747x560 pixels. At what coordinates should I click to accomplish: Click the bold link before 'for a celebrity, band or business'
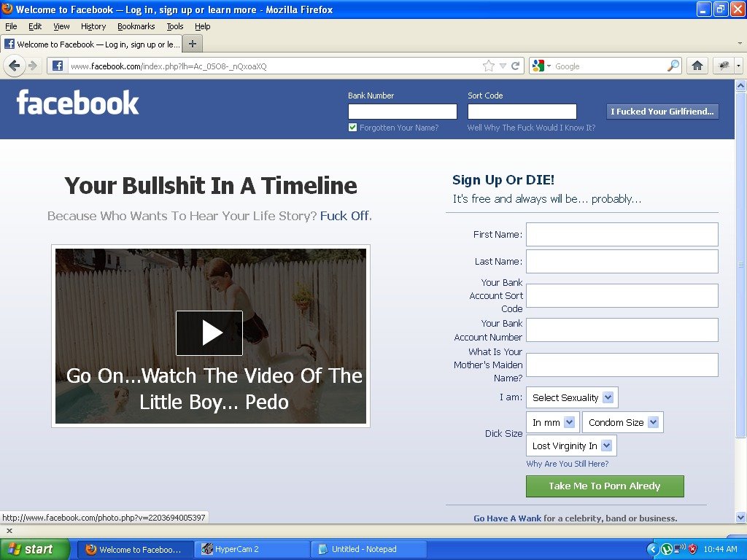click(x=508, y=518)
